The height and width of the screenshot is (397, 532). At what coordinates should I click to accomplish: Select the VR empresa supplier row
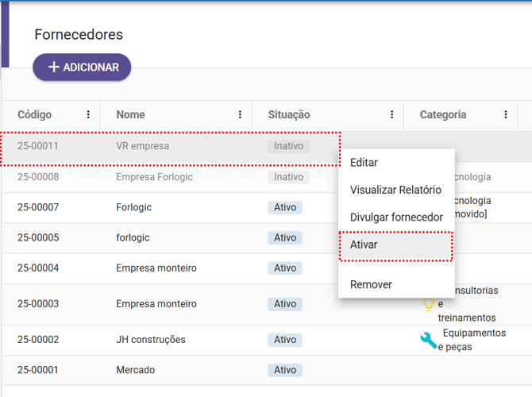pyautogui.click(x=142, y=146)
